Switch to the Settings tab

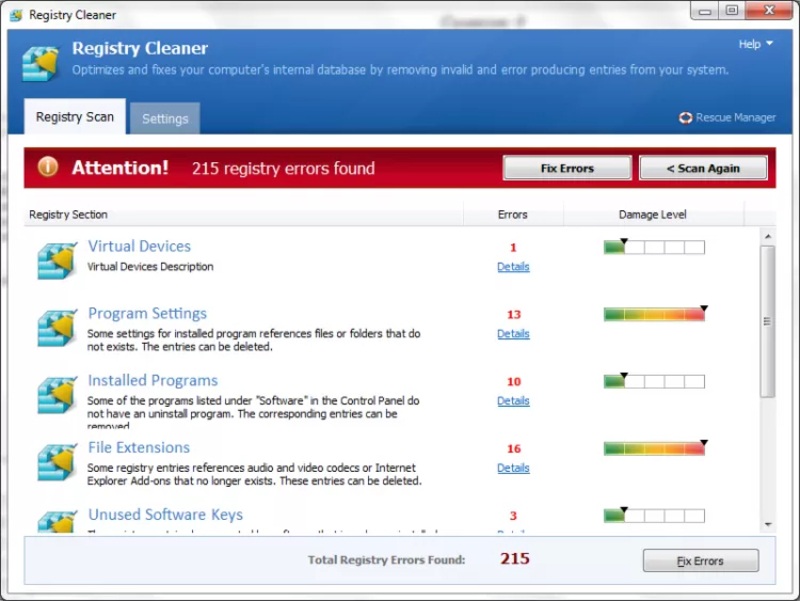pos(165,118)
